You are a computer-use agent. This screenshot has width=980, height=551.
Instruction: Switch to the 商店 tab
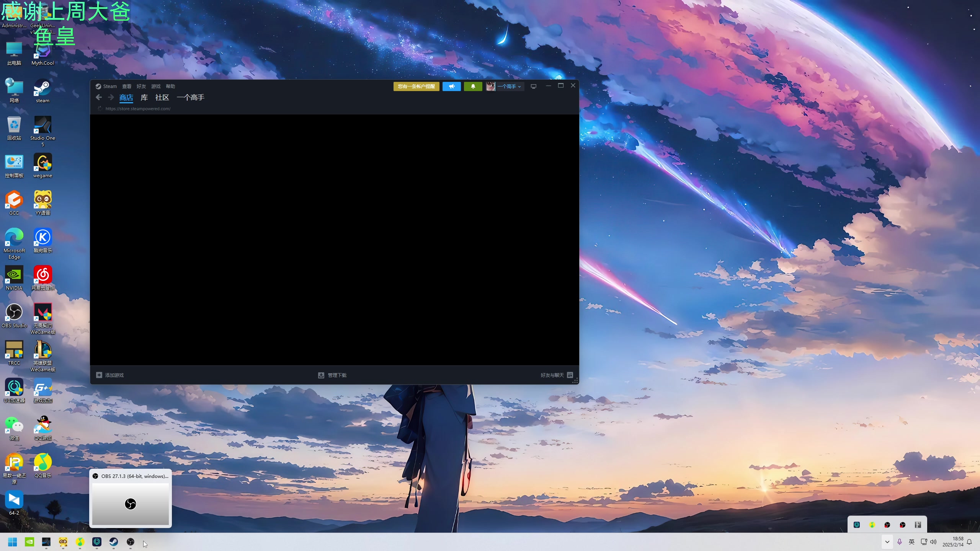pyautogui.click(x=126, y=98)
